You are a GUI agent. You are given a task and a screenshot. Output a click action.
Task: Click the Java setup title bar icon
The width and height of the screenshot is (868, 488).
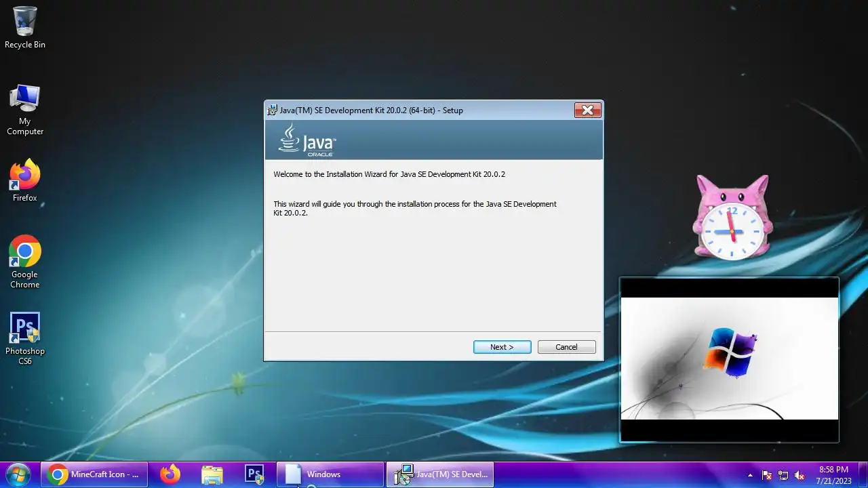[x=272, y=110]
